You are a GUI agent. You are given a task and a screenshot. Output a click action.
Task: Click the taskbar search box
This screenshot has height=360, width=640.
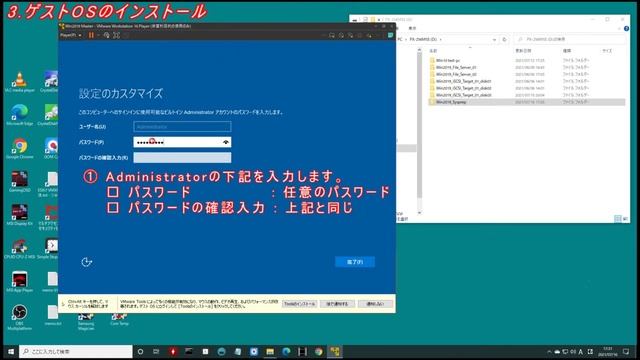[x=76, y=351]
